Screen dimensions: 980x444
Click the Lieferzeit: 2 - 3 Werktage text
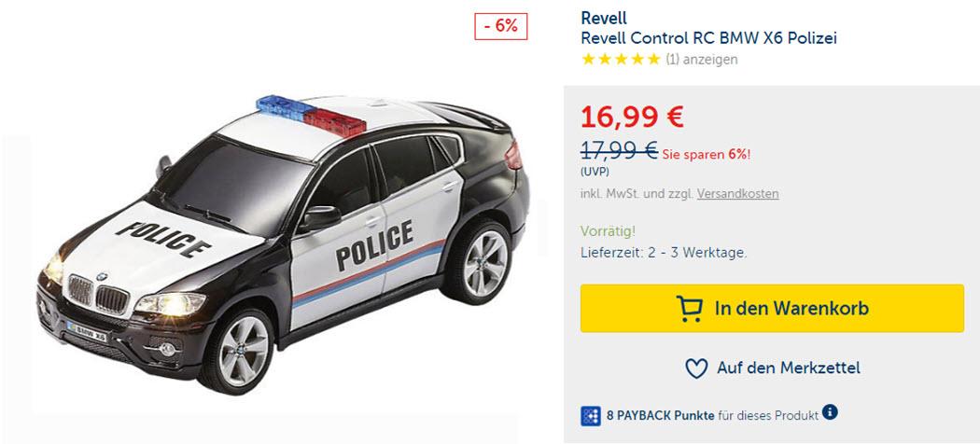[664, 253]
